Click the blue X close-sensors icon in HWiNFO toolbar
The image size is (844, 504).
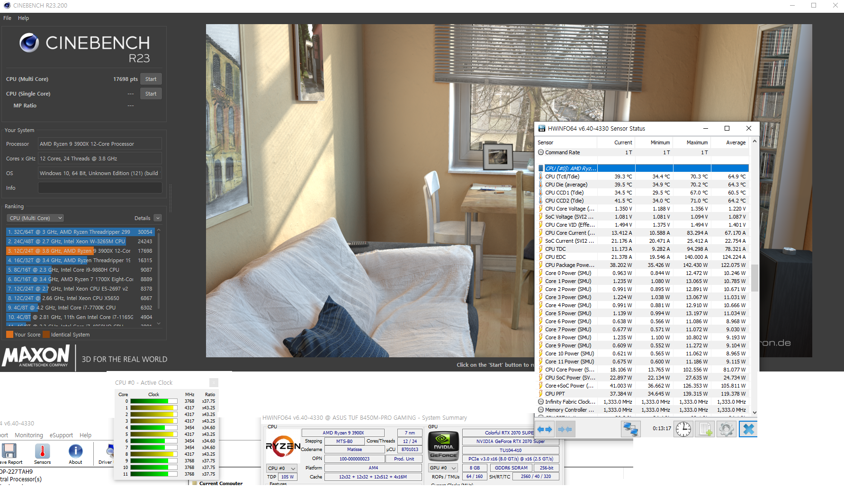tap(748, 429)
